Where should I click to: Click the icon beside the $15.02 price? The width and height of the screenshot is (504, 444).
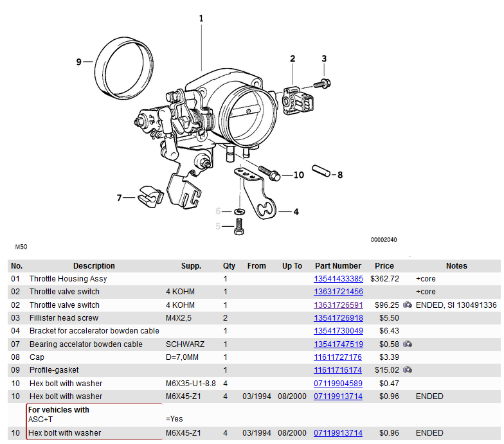[x=407, y=370]
